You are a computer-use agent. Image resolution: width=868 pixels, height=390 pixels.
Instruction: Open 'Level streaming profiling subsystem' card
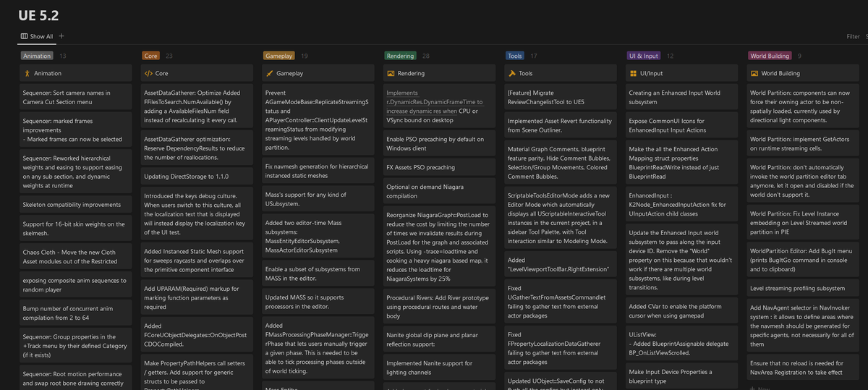pos(803,289)
